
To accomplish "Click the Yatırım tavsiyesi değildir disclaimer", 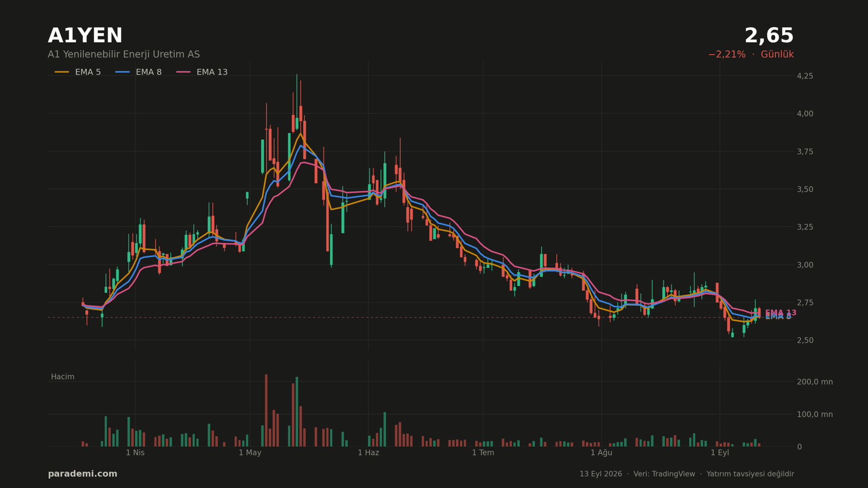I will 750,474.
